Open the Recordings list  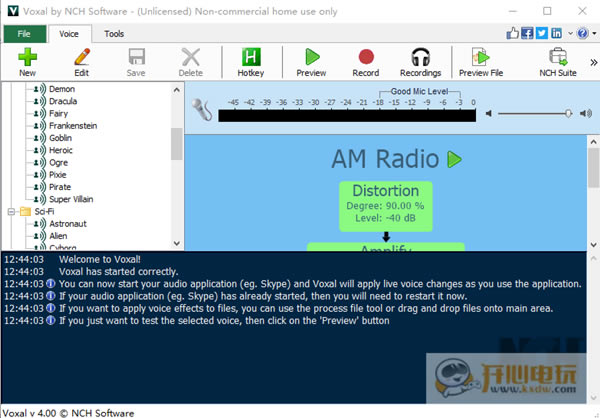[421, 62]
